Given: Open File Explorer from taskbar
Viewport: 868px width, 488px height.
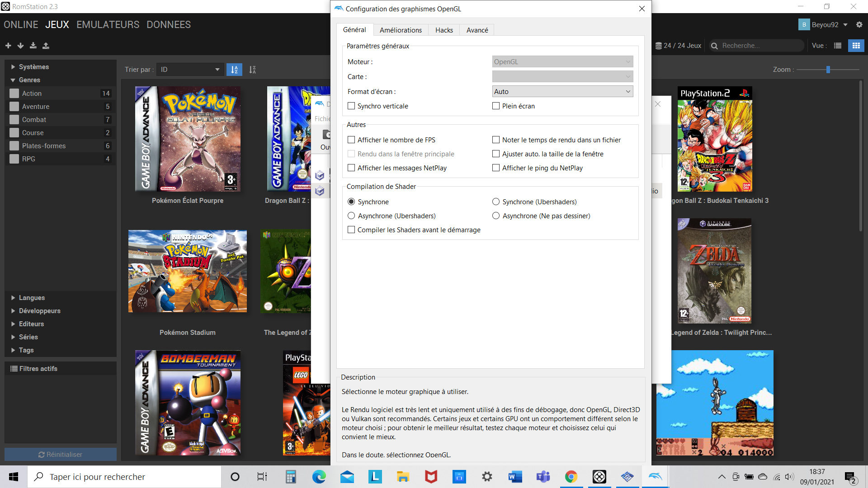Looking at the screenshot, I should [x=403, y=477].
